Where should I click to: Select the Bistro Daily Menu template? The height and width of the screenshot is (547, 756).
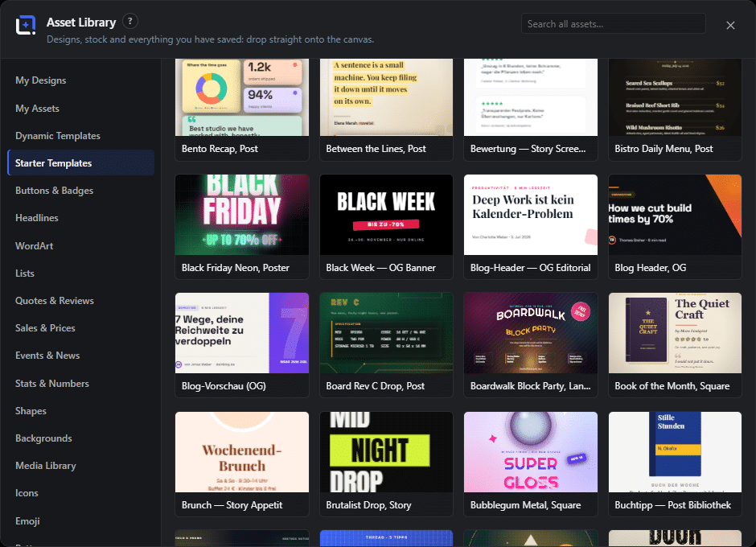(675, 110)
